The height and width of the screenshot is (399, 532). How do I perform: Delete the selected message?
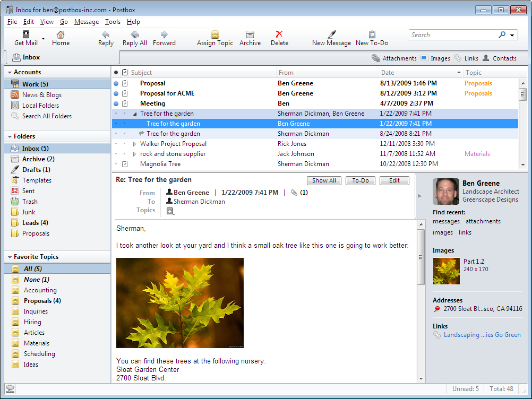tap(279, 38)
